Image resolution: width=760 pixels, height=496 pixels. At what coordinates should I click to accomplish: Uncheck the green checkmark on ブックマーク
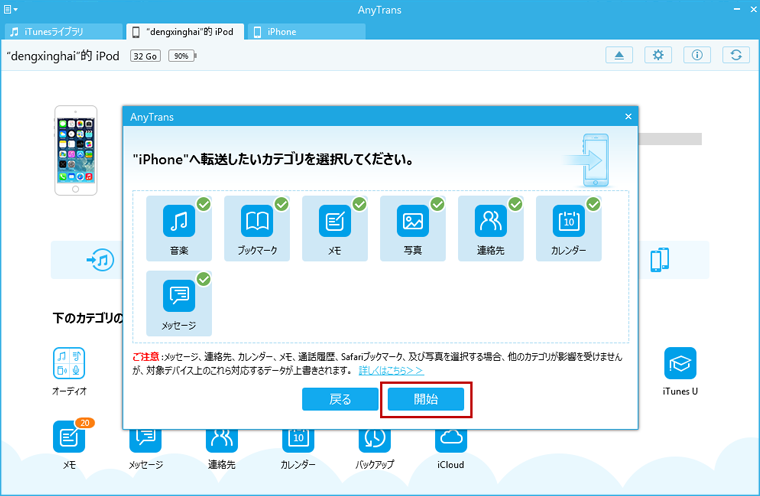(x=282, y=204)
